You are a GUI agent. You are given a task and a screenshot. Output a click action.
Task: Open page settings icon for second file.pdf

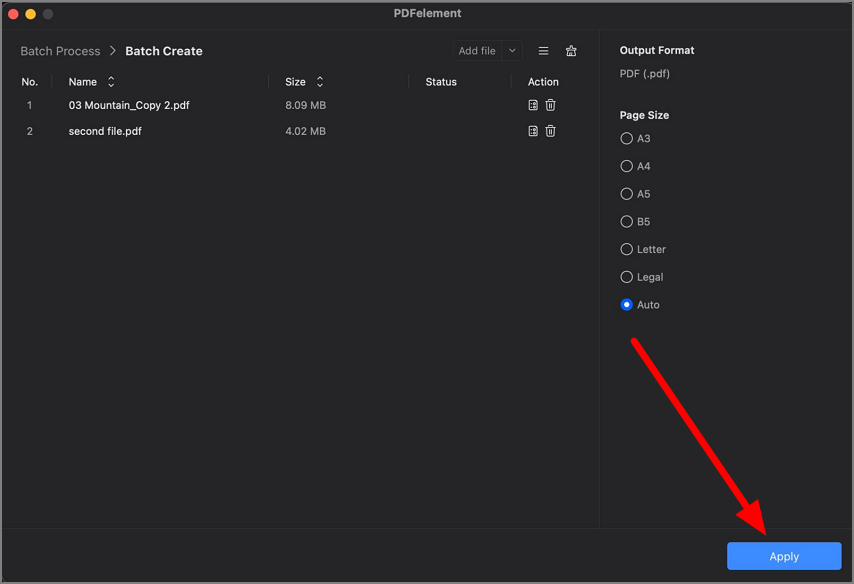coord(533,131)
